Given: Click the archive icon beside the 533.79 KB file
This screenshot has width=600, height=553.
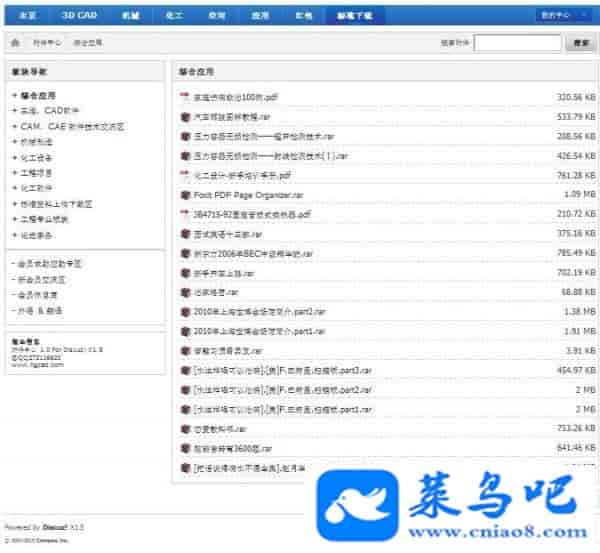Looking at the screenshot, I should tap(185, 117).
